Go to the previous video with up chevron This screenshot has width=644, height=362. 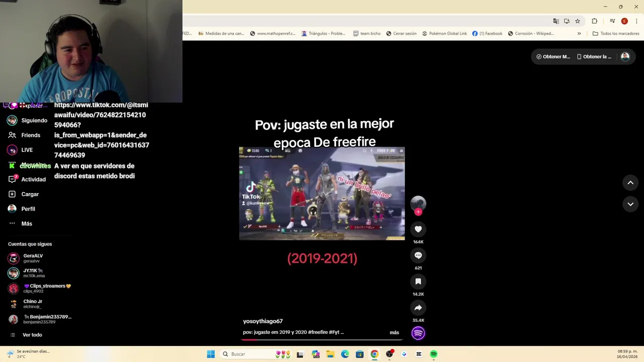pos(630,183)
